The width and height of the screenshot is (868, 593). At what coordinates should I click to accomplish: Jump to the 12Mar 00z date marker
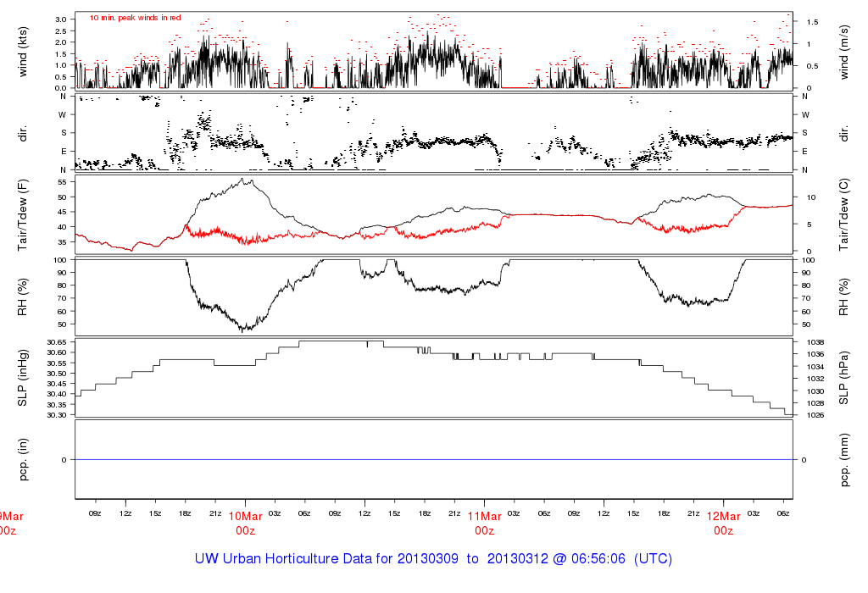pos(723,523)
